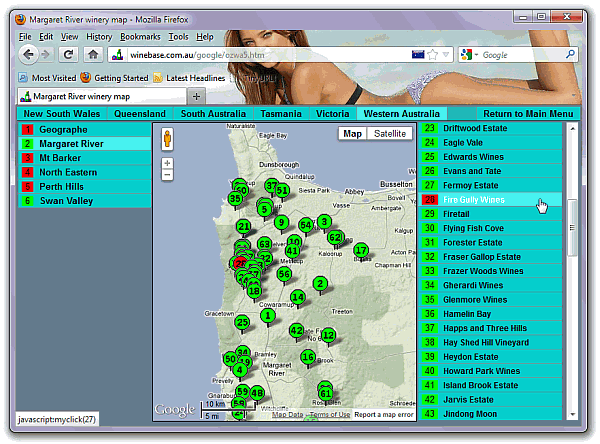Open the History menu
600x444 pixels.
click(x=99, y=37)
